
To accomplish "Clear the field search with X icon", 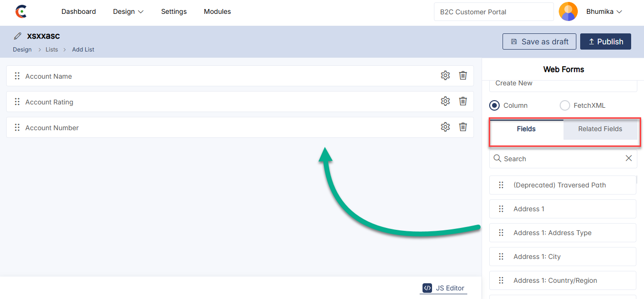I will pyautogui.click(x=628, y=158).
